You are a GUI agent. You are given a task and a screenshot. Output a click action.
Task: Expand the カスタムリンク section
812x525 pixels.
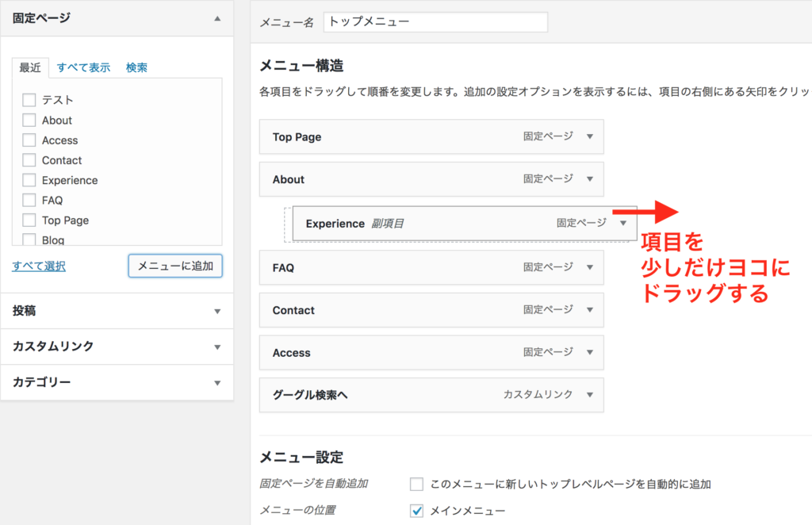217,347
